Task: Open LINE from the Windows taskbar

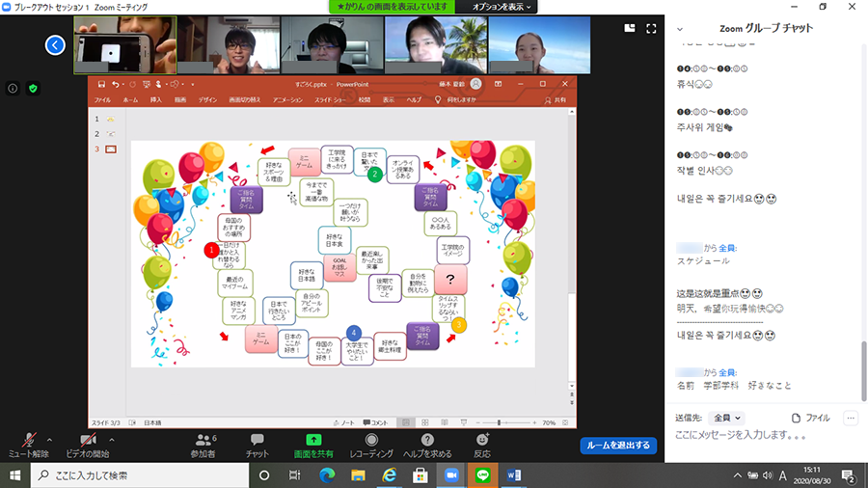Action: coord(480,475)
